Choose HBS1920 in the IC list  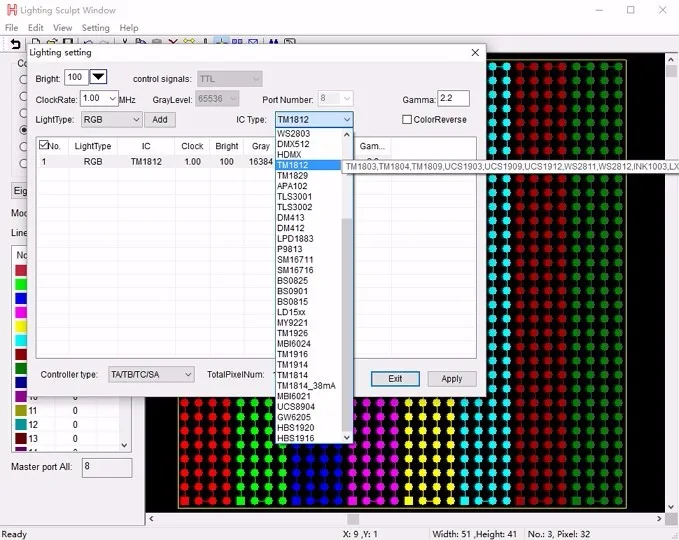[x=308, y=427]
